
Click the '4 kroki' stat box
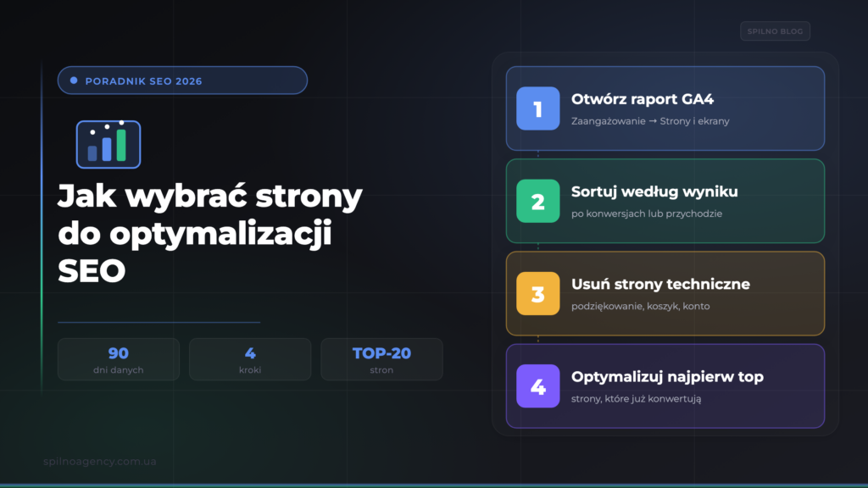point(250,359)
